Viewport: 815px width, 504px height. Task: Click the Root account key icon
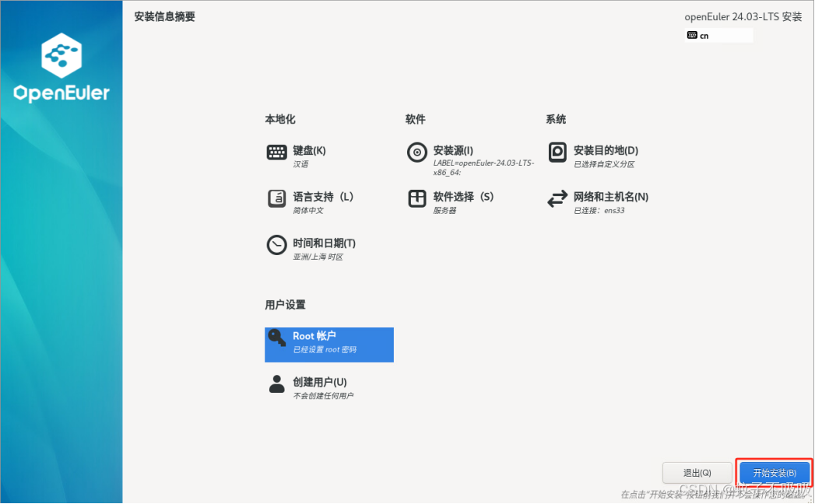point(276,338)
